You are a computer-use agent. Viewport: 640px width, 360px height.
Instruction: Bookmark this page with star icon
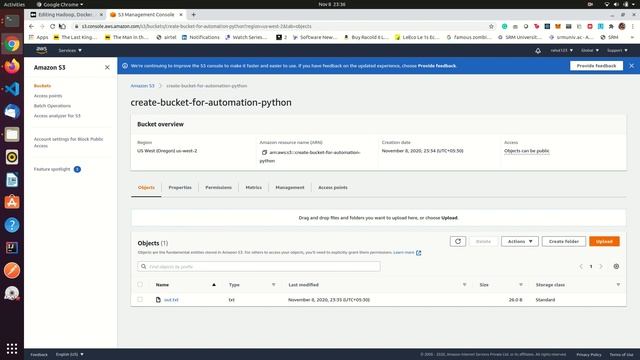pos(491,26)
